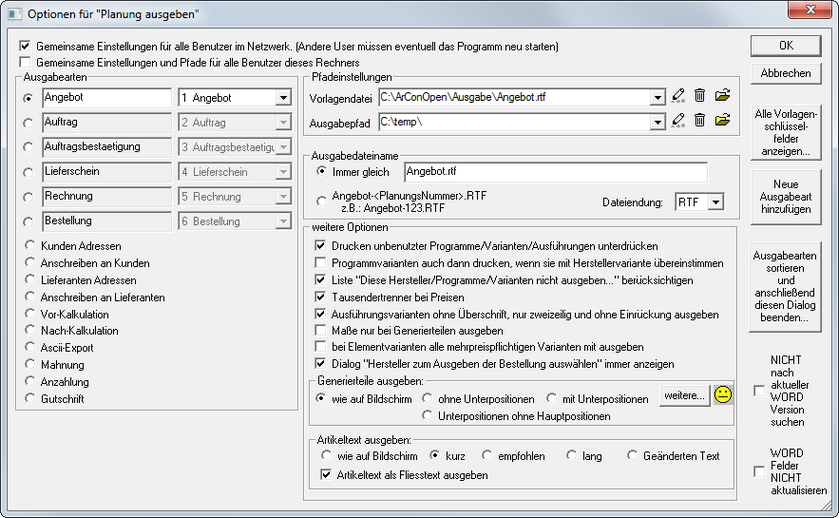
Task: Enable 'Maße nur bei Generierteilen ausgeben'
Action: 320,330
